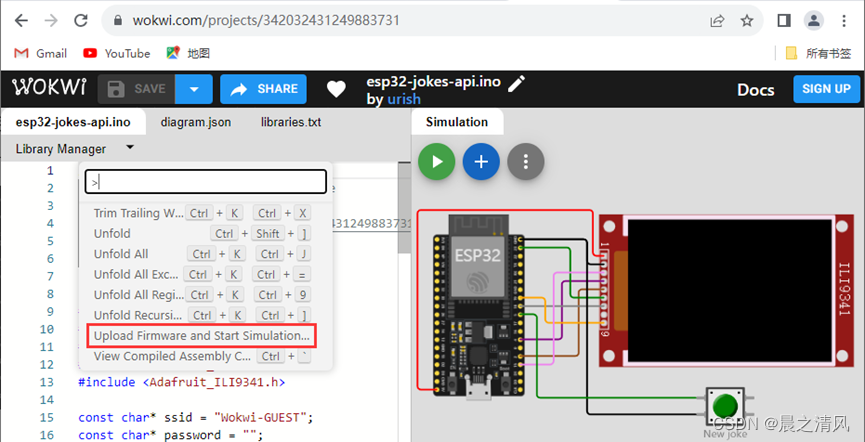Viewport: 865px width, 442px height.
Task: Select View Compiled Assembly Code command
Action: (x=202, y=356)
